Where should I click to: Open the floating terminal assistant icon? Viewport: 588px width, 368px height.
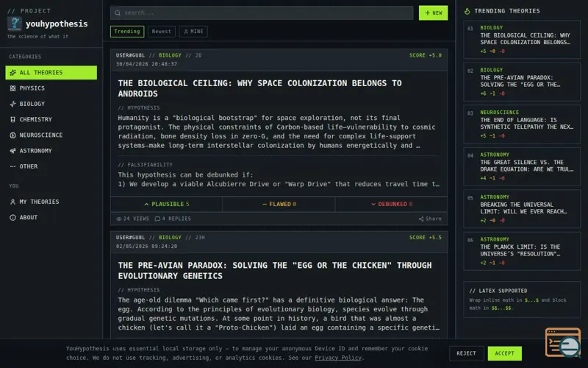(x=563, y=342)
